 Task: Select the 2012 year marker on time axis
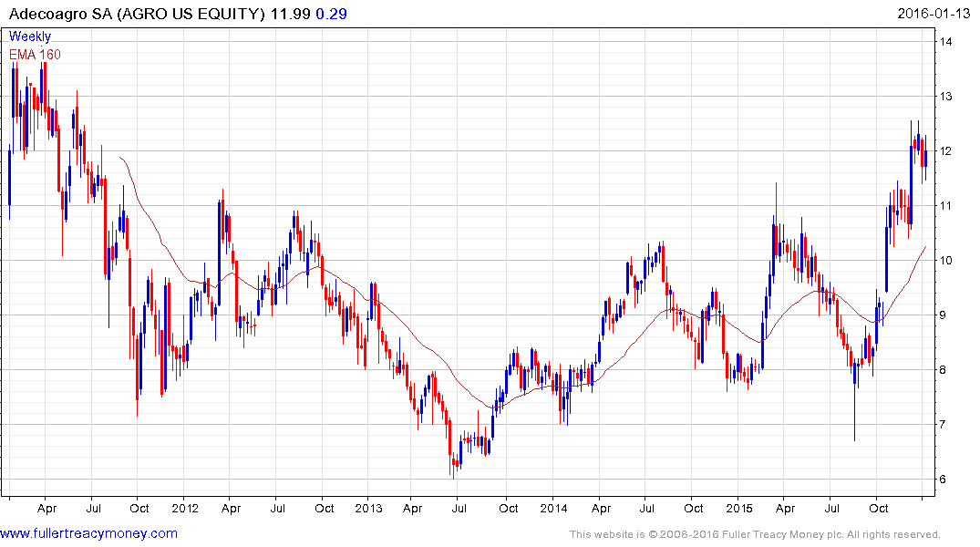pyautogui.click(x=184, y=508)
